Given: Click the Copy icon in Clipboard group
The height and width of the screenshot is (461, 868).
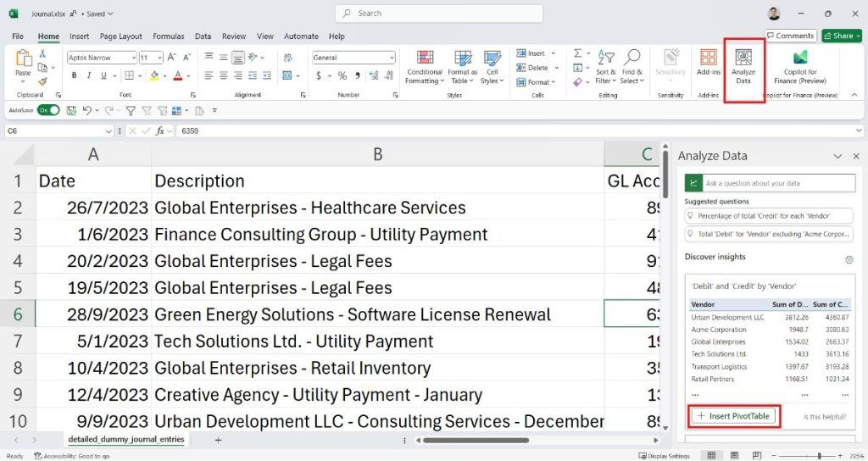Looking at the screenshot, I should coord(42,68).
